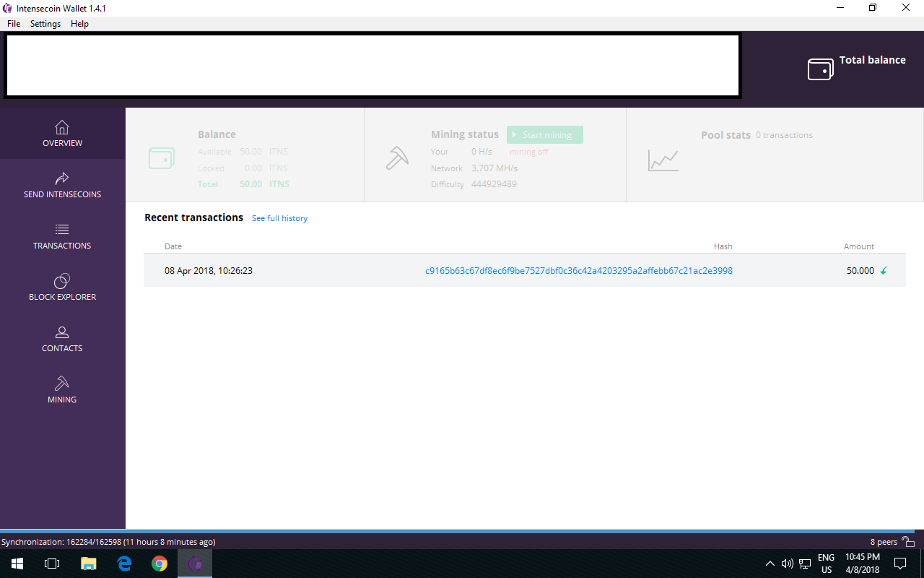Click the Your 0 H/s hashrate value
This screenshot has width=924, height=578.
click(482, 152)
